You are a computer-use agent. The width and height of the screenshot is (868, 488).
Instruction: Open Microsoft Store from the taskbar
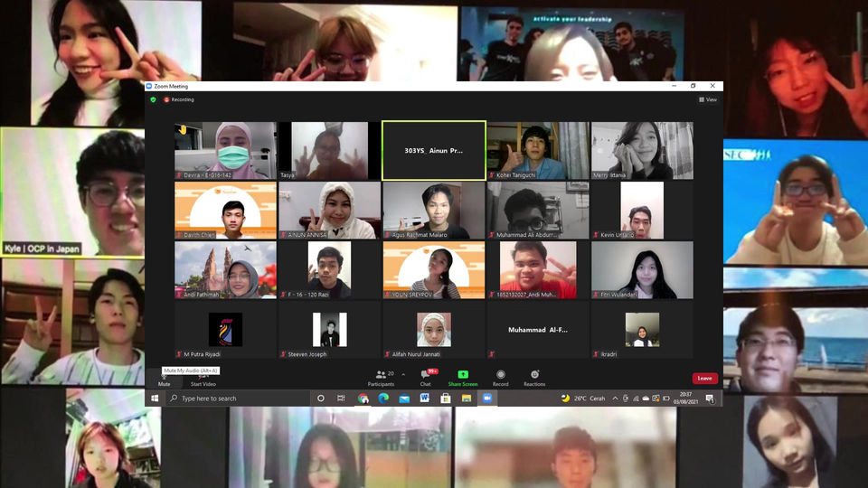tap(446, 399)
